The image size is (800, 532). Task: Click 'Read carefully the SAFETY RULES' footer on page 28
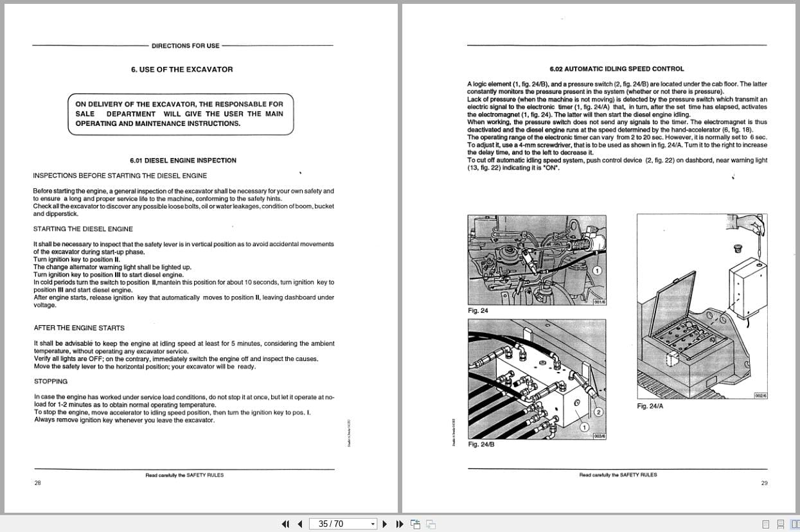coord(184,475)
